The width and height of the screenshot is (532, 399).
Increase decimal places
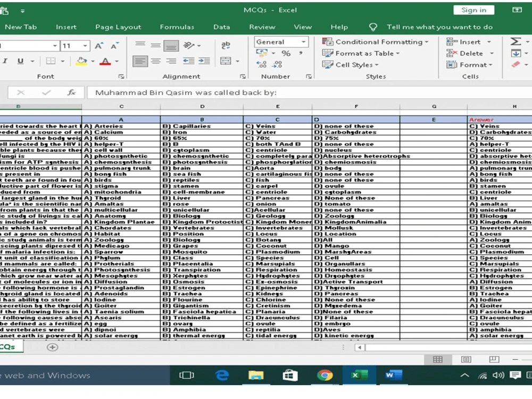pos(261,64)
